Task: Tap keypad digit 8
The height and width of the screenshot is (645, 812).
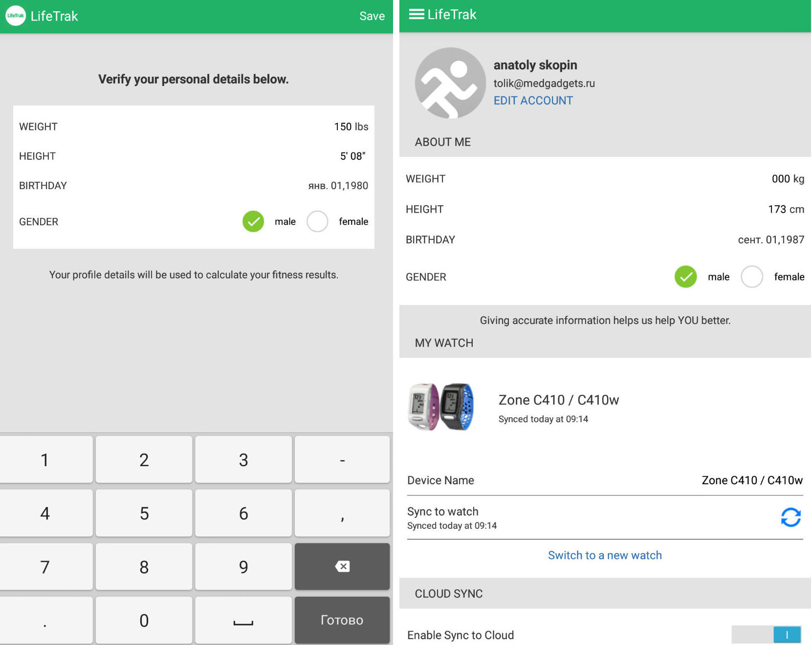Action: coord(144,566)
